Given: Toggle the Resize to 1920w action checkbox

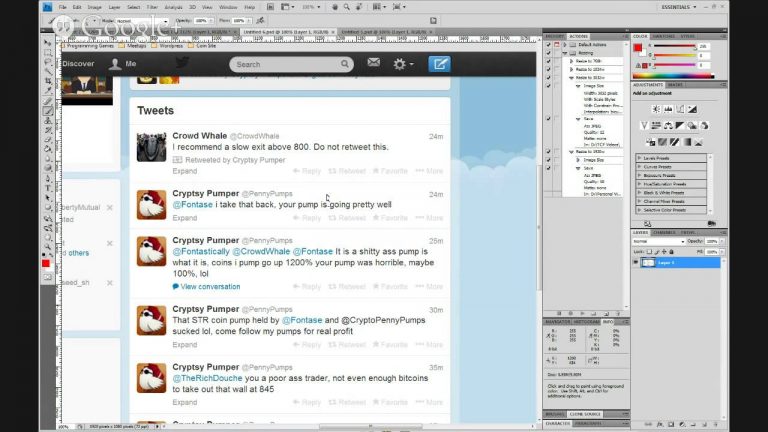Looking at the screenshot, I should click(x=549, y=152).
